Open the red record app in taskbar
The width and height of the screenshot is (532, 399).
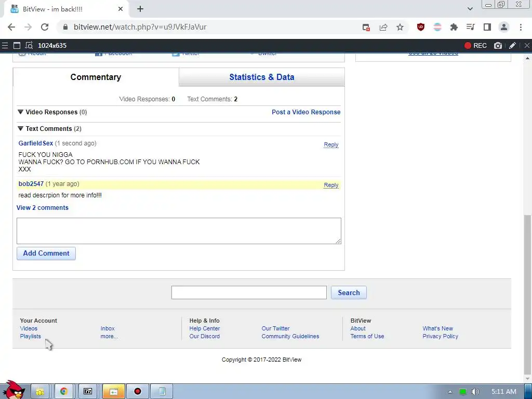[x=137, y=392]
